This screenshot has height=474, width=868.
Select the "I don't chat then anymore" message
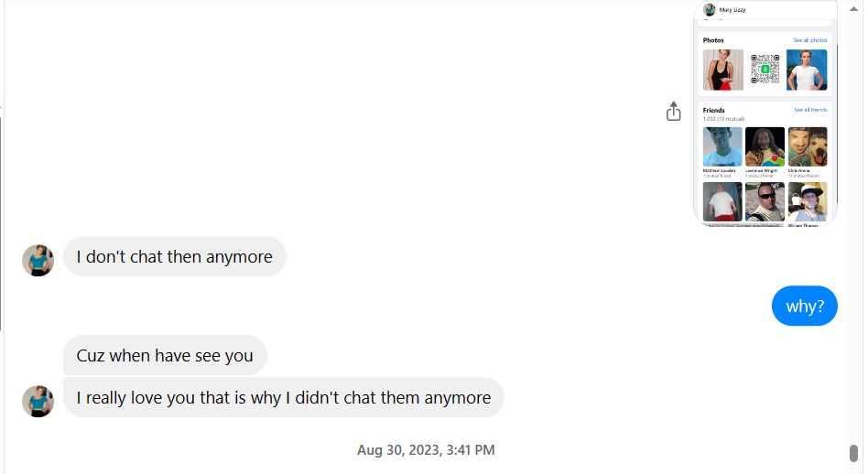pos(174,257)
